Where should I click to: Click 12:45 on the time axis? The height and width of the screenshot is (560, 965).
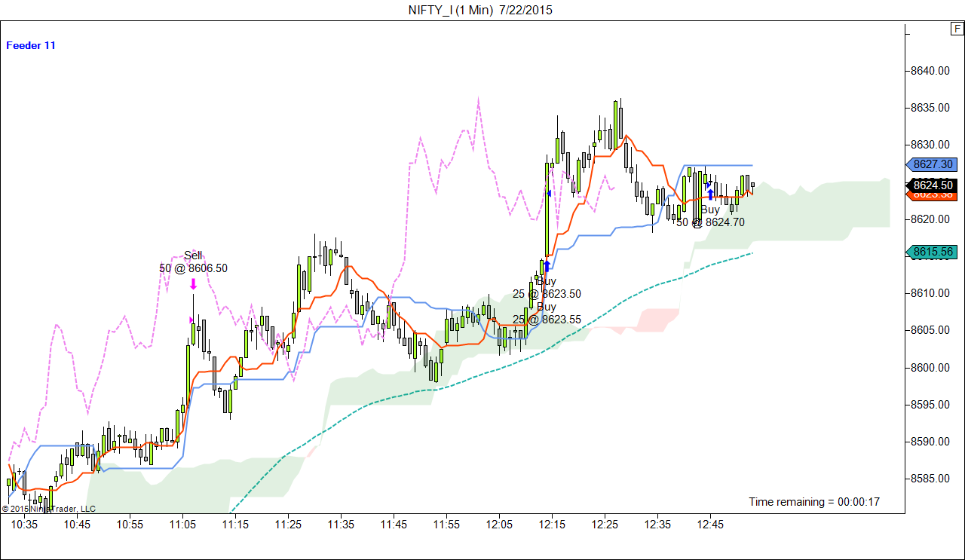(711, 524)
